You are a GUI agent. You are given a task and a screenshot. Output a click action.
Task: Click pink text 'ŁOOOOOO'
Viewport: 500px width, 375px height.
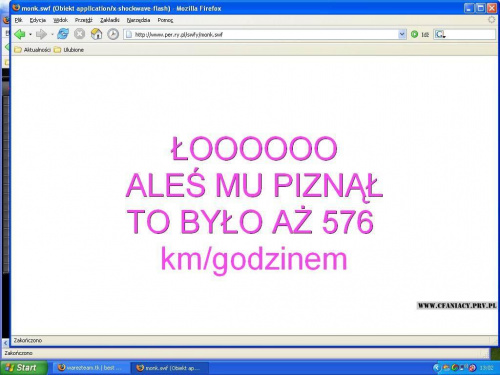(254, 149)
